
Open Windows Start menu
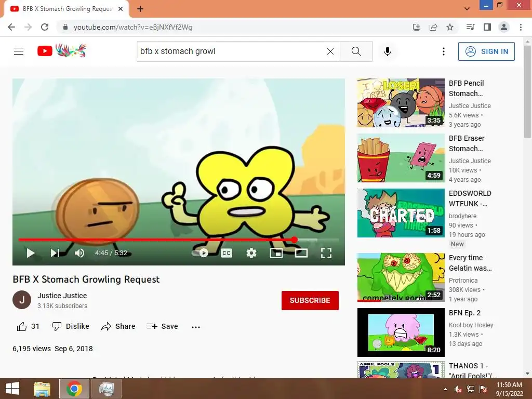point(12,389)
